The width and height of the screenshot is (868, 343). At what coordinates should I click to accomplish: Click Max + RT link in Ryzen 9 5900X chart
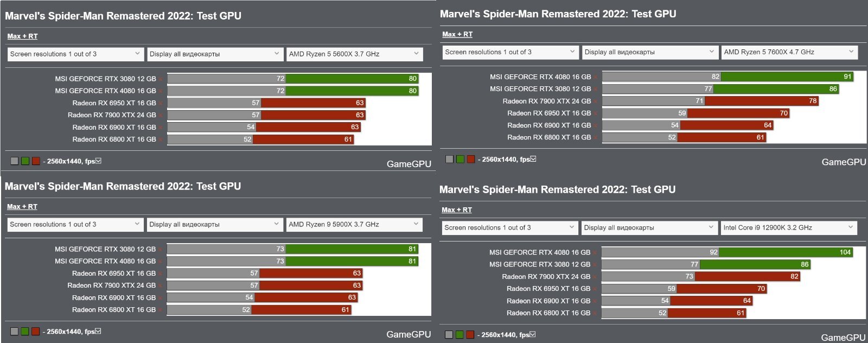coord(22,207)
